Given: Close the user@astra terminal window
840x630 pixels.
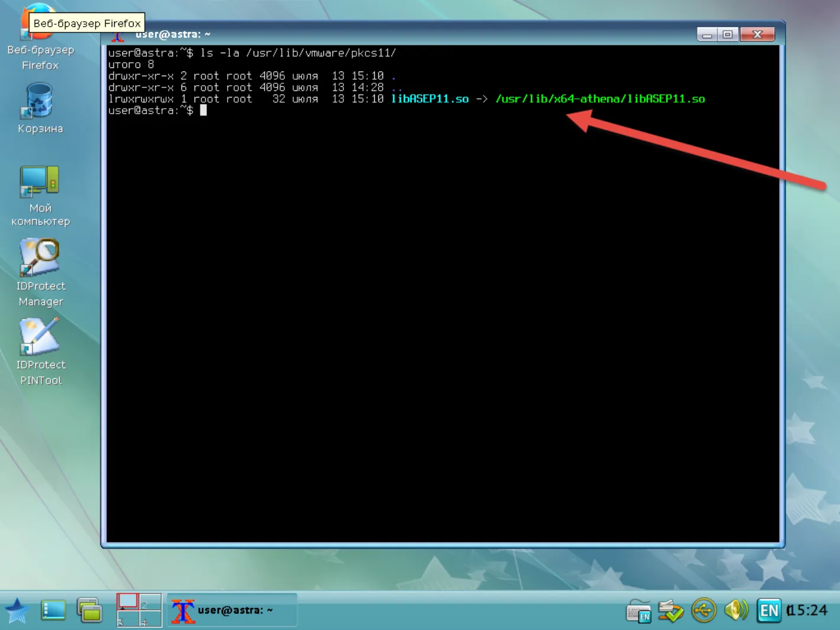Looking at the screenshot, I should pos(757,34).
